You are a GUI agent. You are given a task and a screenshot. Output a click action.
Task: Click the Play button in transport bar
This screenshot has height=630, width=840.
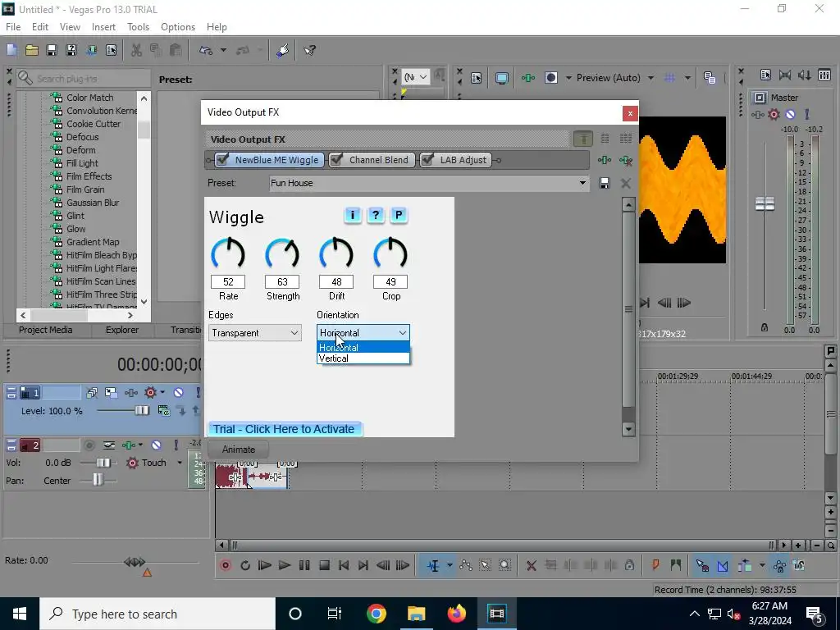tap(285, 565)
